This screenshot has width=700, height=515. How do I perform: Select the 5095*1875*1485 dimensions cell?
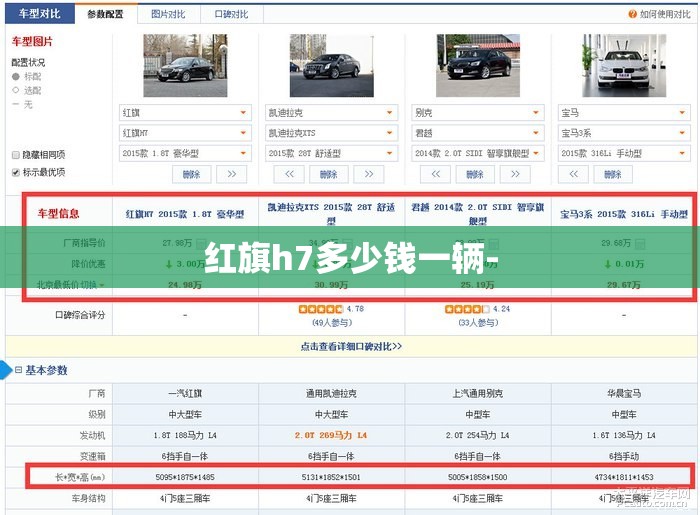185,477
